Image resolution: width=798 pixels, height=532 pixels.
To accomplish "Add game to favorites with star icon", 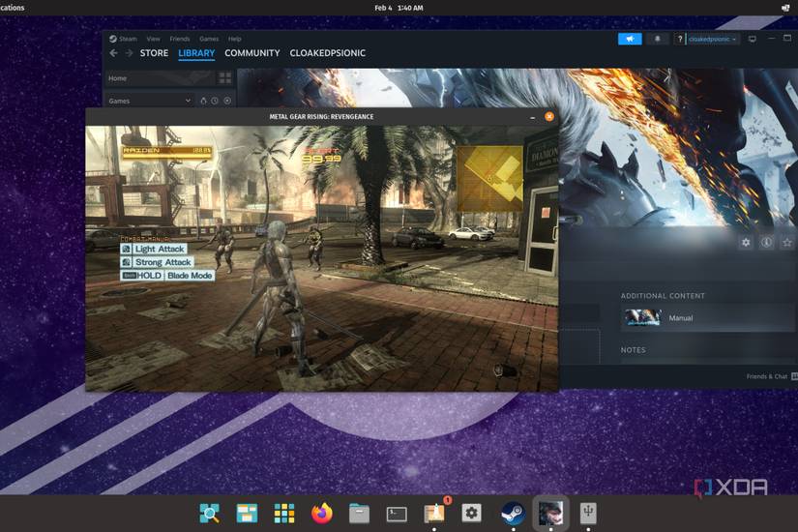I will [x=787, y=243].
